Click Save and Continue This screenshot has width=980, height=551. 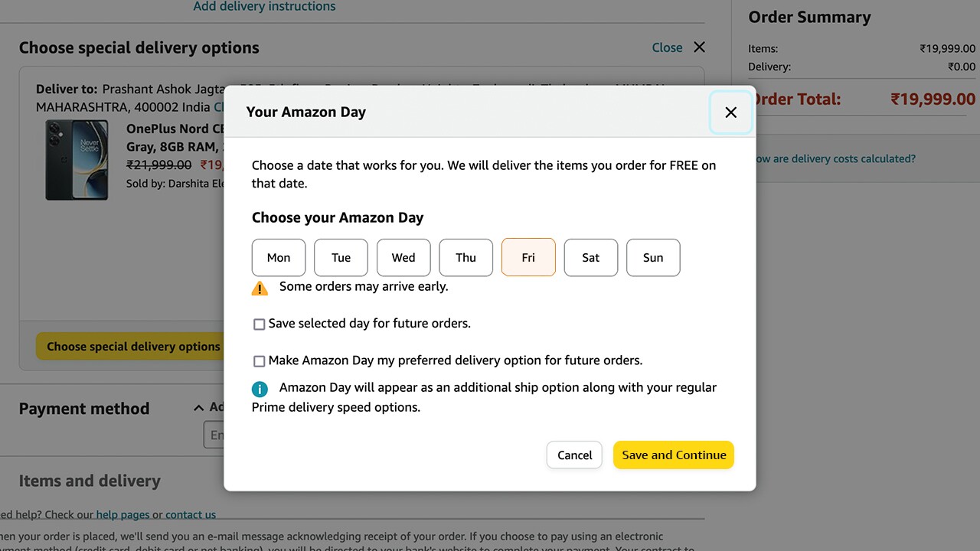pyautogui.click(x=674, y=455)
